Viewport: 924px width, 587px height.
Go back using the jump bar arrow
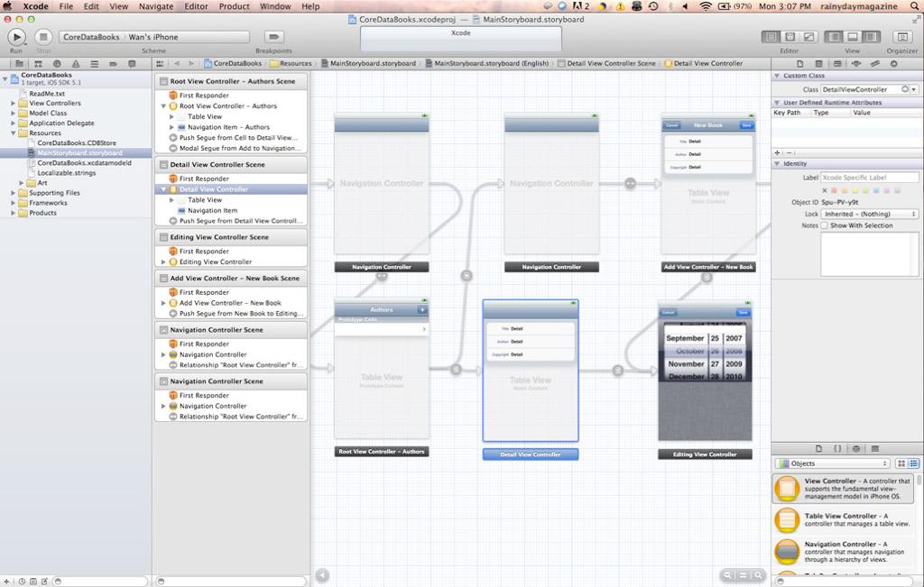[x=177, y=64]
